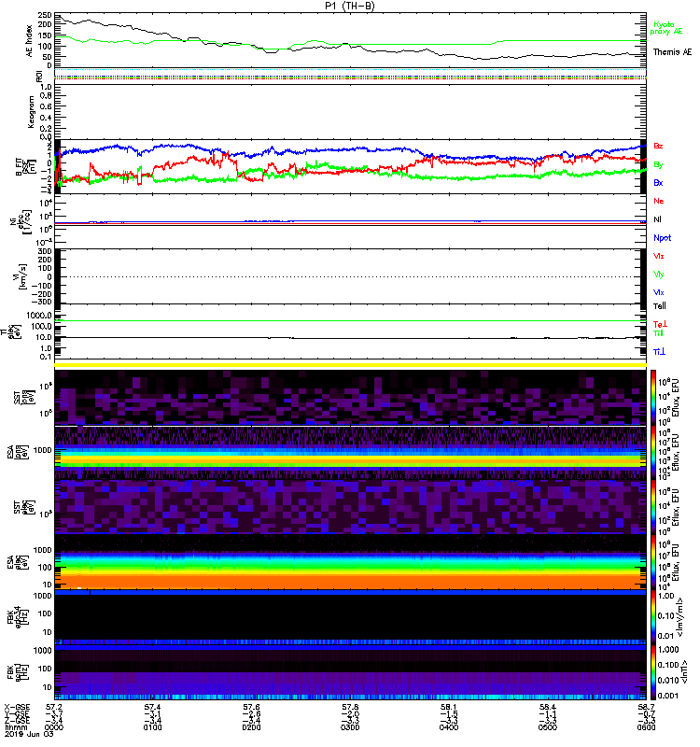Screen dimensions: 700x747
Task: Click the FBK scm spectrogram panel
Action: point(351,672)
